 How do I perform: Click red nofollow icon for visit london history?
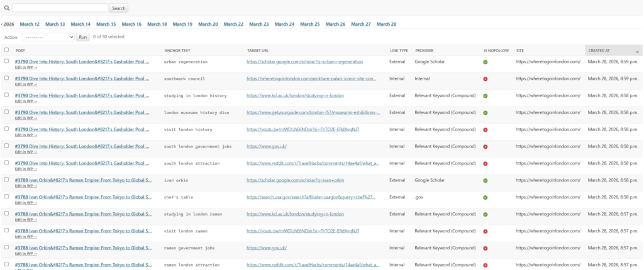[485, 130]
